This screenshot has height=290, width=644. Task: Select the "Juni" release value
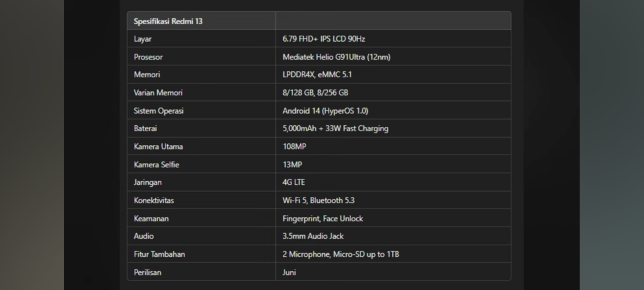(289, 273)
